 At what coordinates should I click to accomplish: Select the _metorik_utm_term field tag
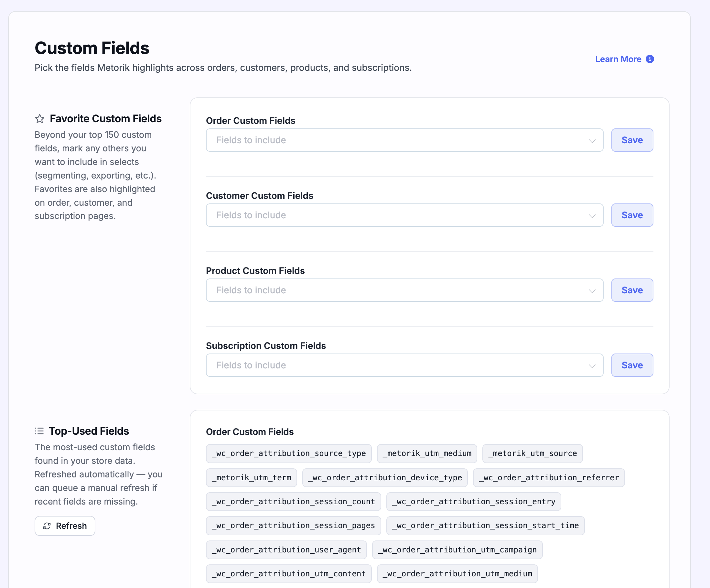click(x=251, y=478)
